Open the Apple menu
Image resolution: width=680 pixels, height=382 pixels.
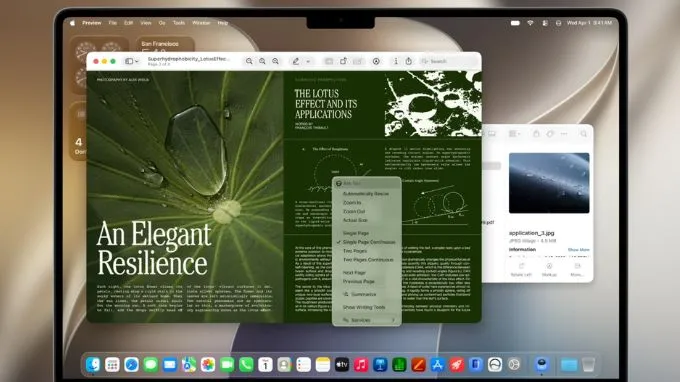click(x=72, y=23)
